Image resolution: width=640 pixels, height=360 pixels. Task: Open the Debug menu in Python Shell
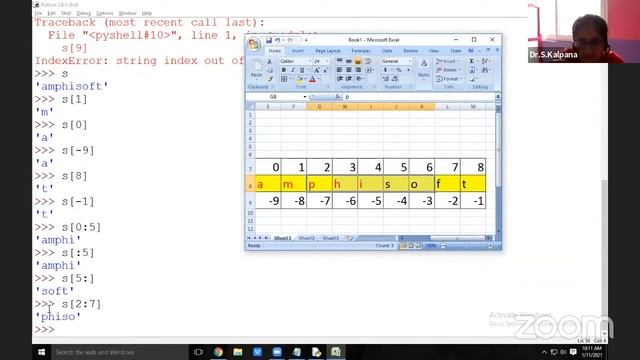pos(84,13)
